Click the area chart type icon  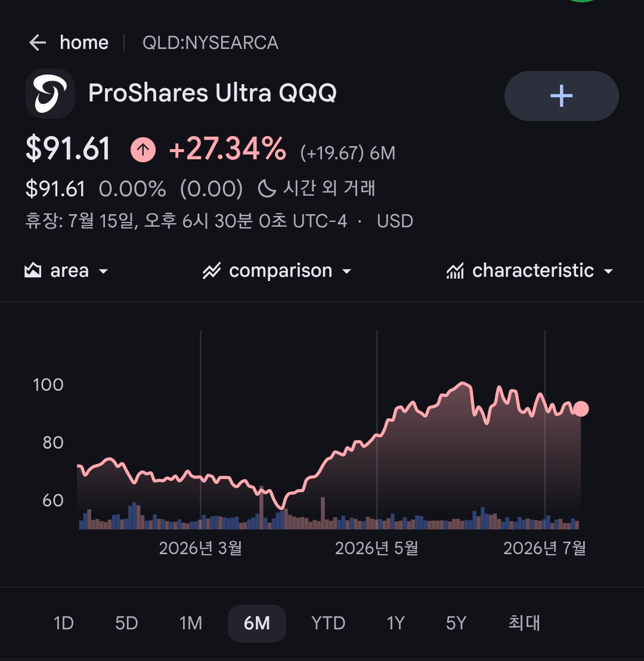coord(33,270)
